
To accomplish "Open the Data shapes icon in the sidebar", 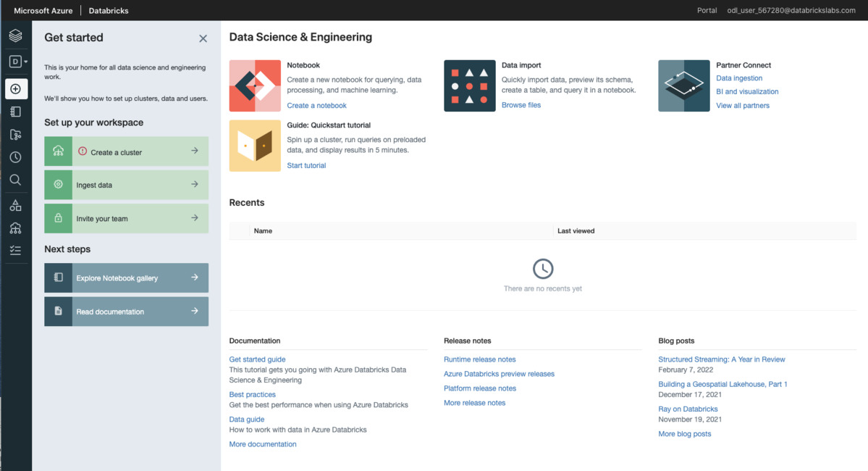I will pos(15,206).
